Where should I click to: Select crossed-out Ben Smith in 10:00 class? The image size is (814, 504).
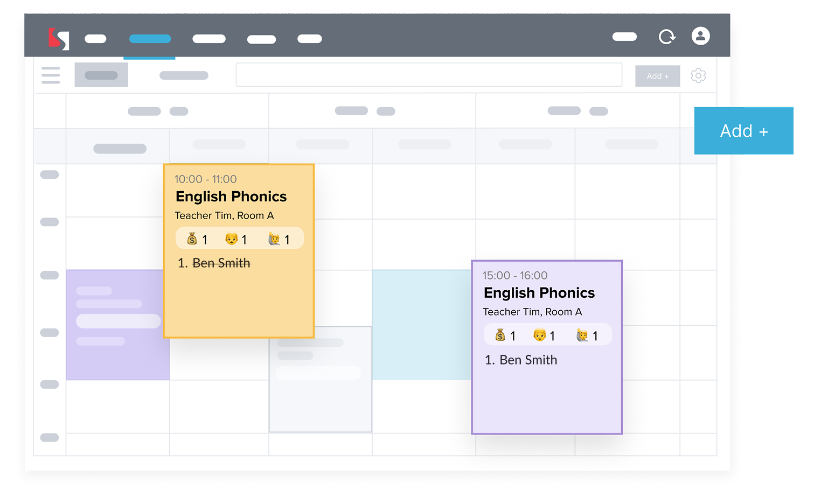click(221, 263)
